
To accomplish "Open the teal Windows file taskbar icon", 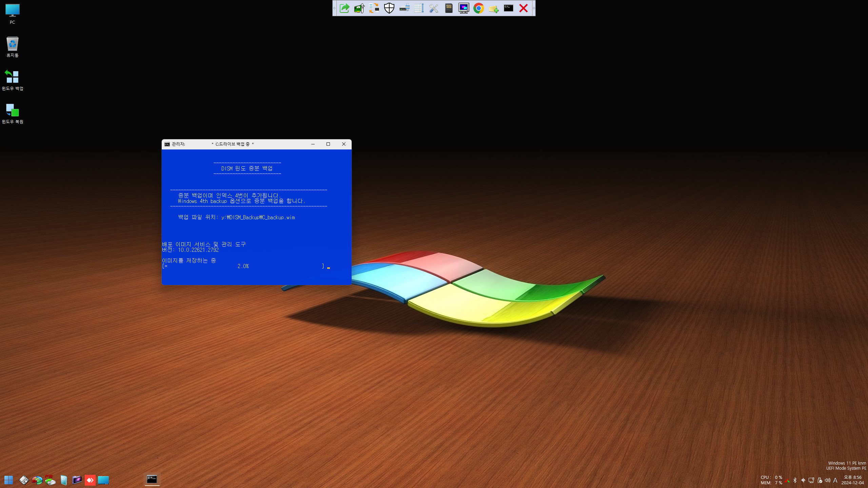I will (63, 480).
